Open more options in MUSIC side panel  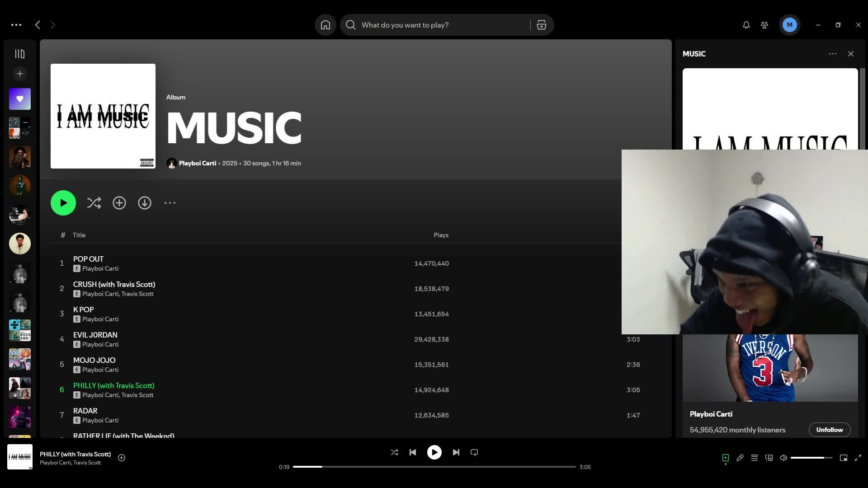click(833, 54)
